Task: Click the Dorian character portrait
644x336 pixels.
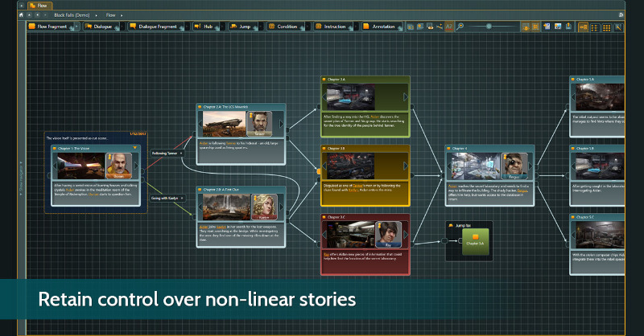Action: (x=118, y=166)
